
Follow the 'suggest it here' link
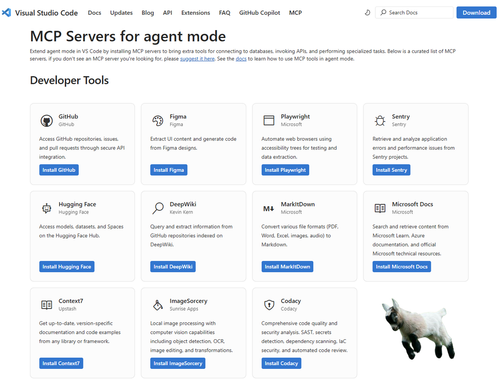tap(197, 59)
